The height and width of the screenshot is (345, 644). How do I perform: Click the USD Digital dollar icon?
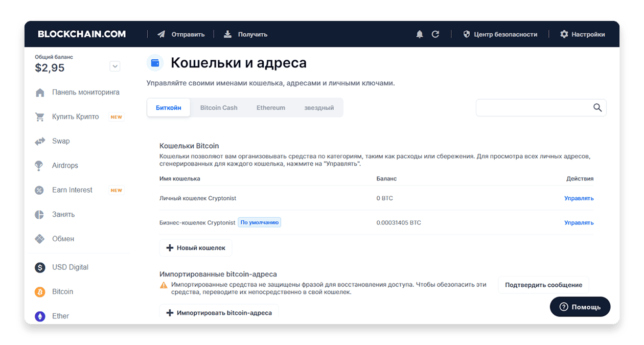click(x=40, y=267)
